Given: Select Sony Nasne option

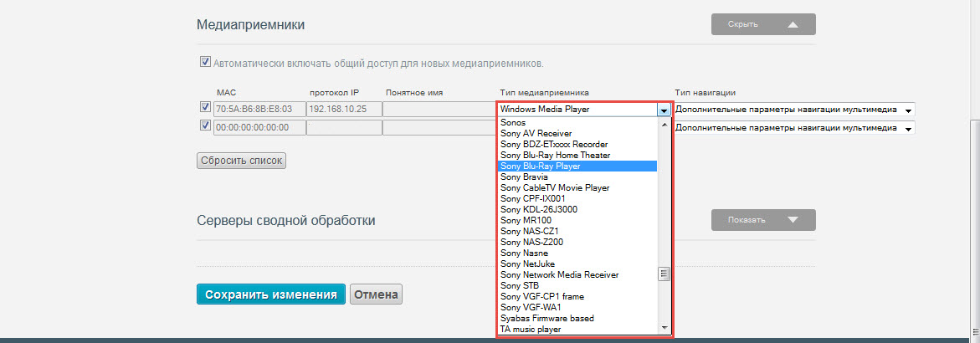Looking at the screenshot, I should pyautogui.click(x=577, y=253).
